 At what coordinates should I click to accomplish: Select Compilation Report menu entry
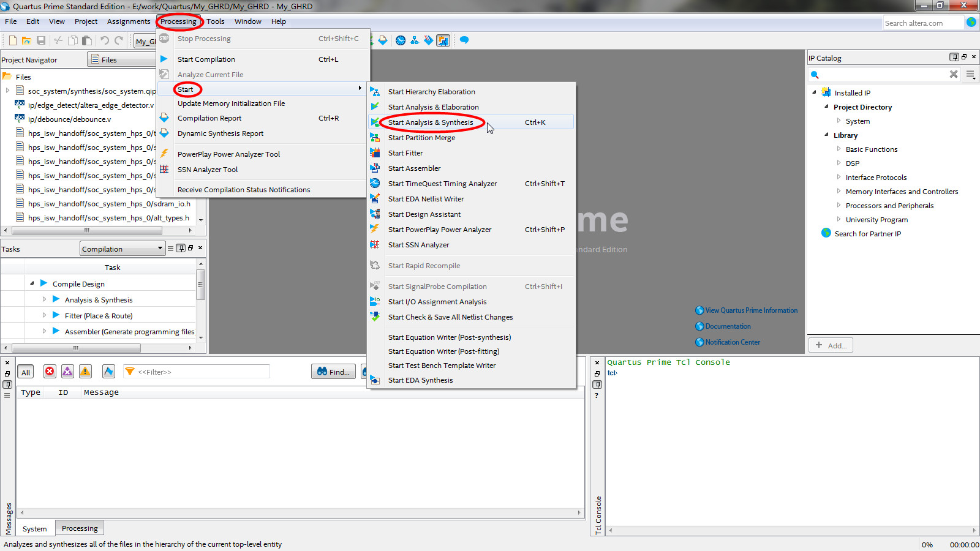point(263,118)
